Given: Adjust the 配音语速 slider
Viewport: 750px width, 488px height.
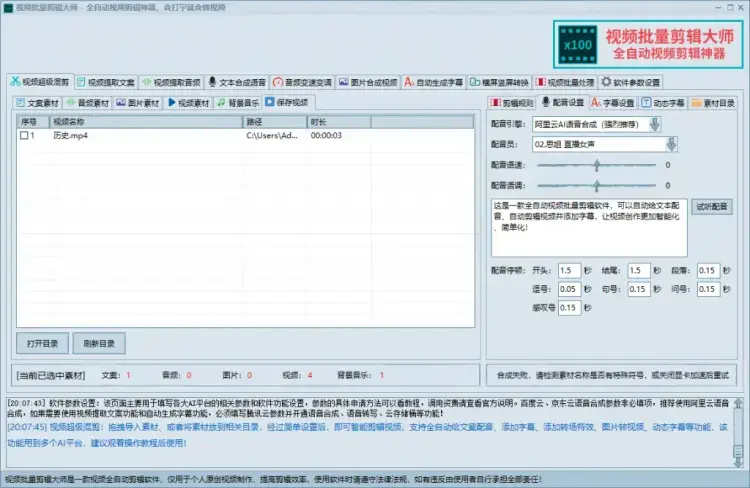Looking at the screenshot, I should pyautogui.click(x=596, y=165).
